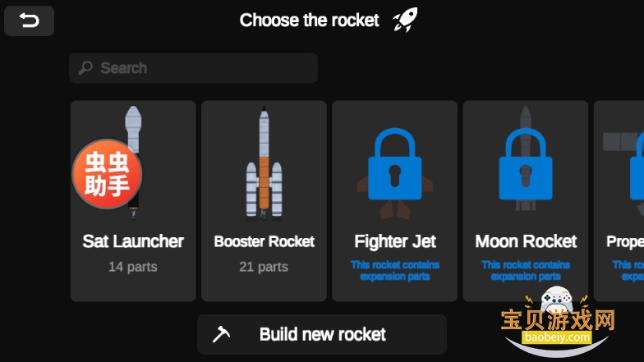
Task: Click the hammer icon for building
Action: (222, 334)
